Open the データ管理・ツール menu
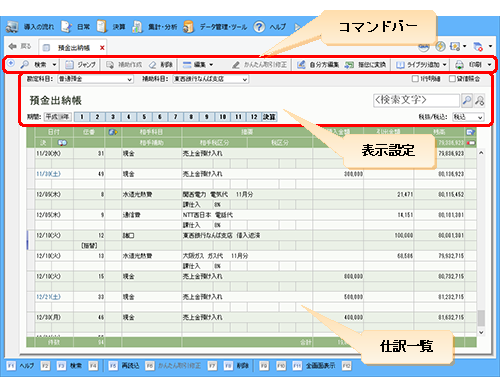The width and height of the screenshot is (500, 377). coord(215,27)
